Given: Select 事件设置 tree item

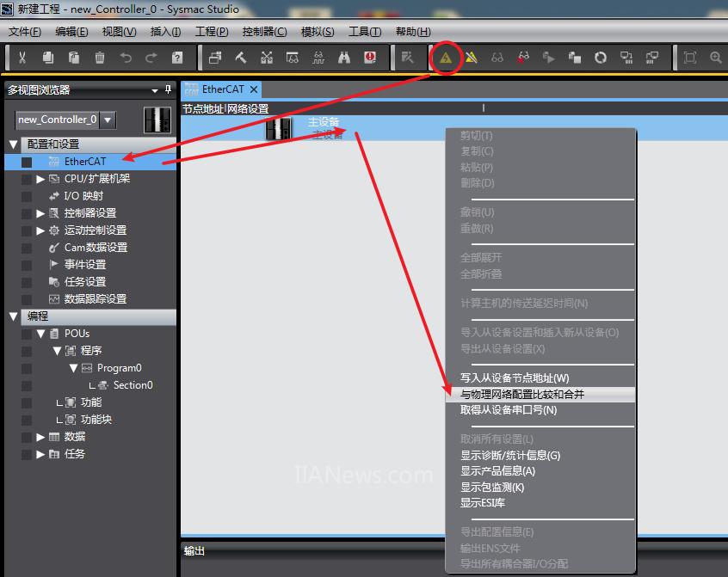Looking at the screenshot, I should [x=85, y=264].
